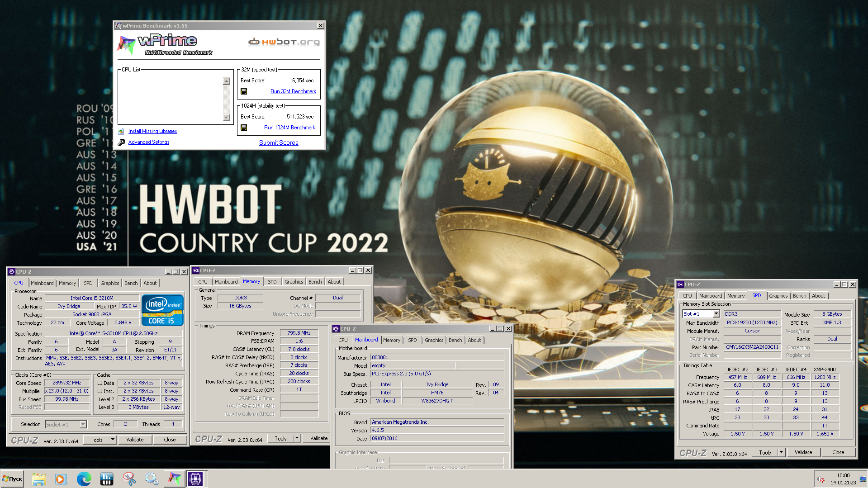Launch Microsoft Edge from the taskbar

(84, 479)
